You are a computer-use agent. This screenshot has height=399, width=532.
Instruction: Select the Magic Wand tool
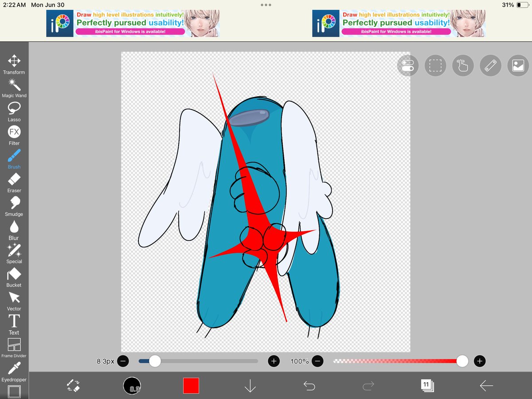14,88
